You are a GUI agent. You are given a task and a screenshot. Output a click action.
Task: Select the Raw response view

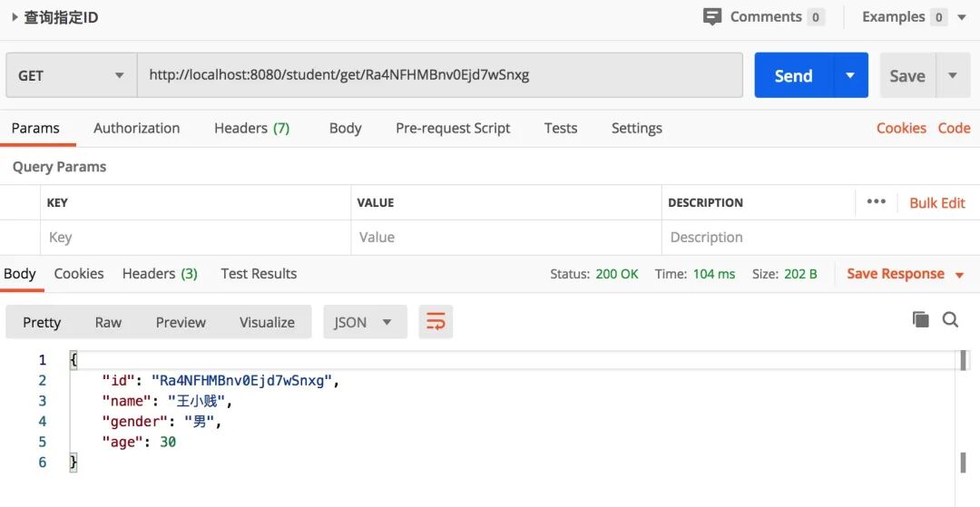pos(108,322)
